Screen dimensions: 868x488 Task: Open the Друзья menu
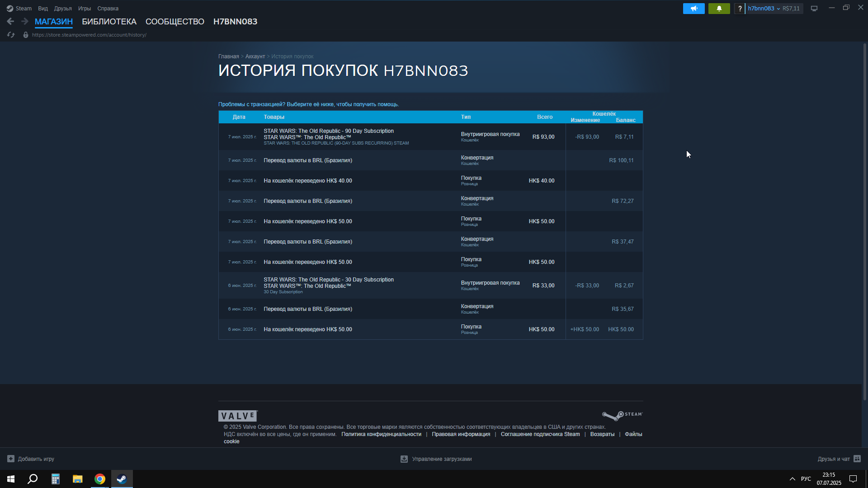pos(63,9)
